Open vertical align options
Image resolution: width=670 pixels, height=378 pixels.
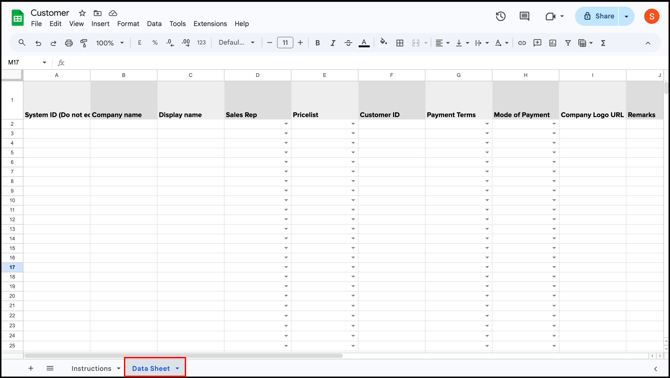point(462,43)
